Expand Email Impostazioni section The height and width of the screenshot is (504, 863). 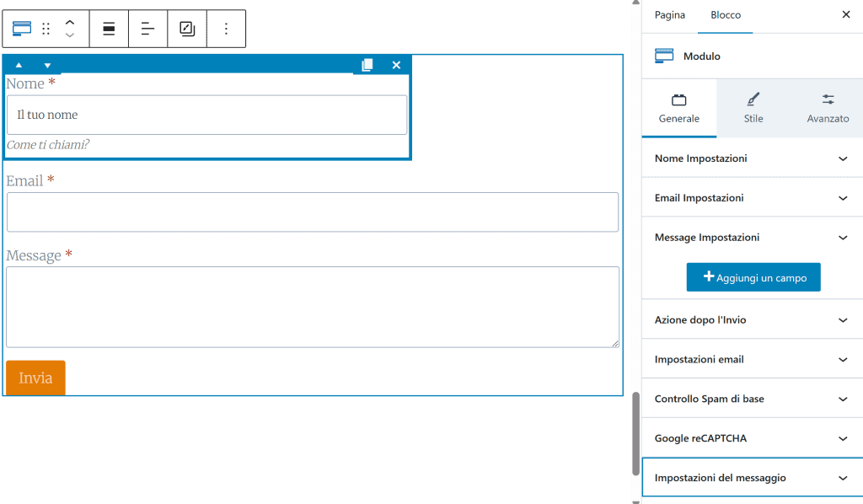tap(752, 198)
